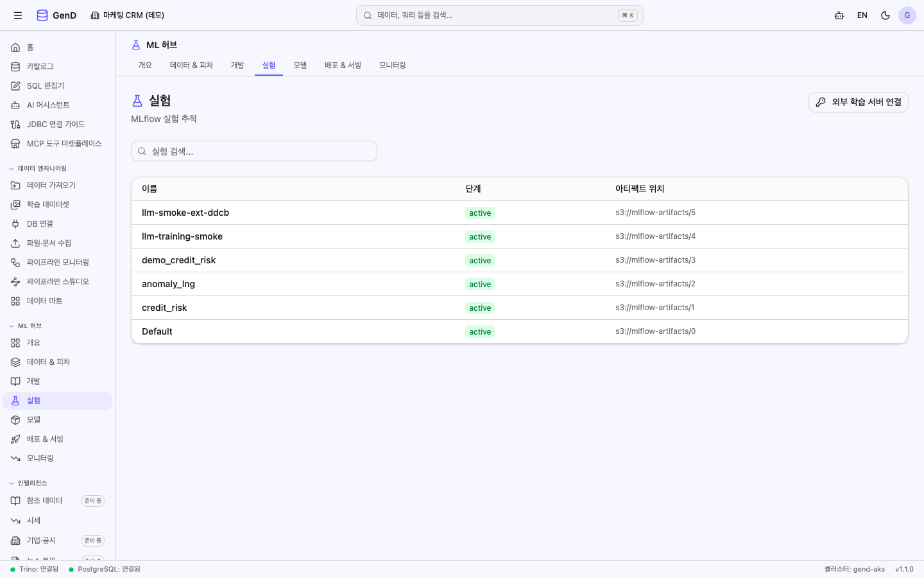Open sidebar ML 허브 개요 item
The image size is (924, 578).
tap(58, 343)
